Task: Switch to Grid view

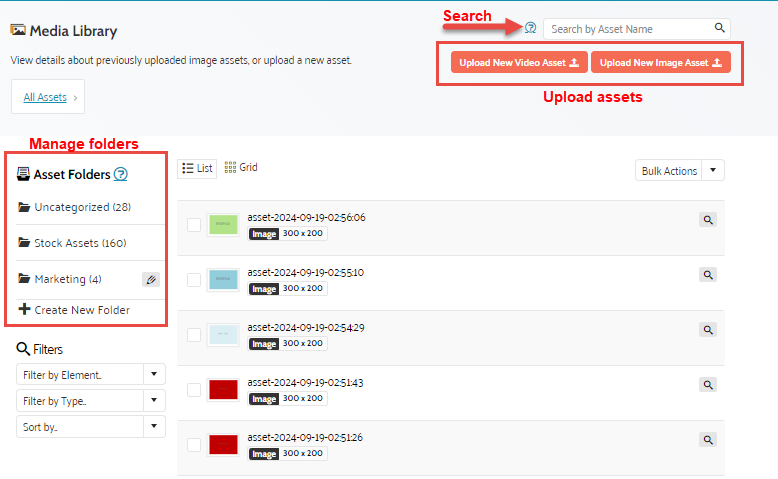Action: coord(241,168)
